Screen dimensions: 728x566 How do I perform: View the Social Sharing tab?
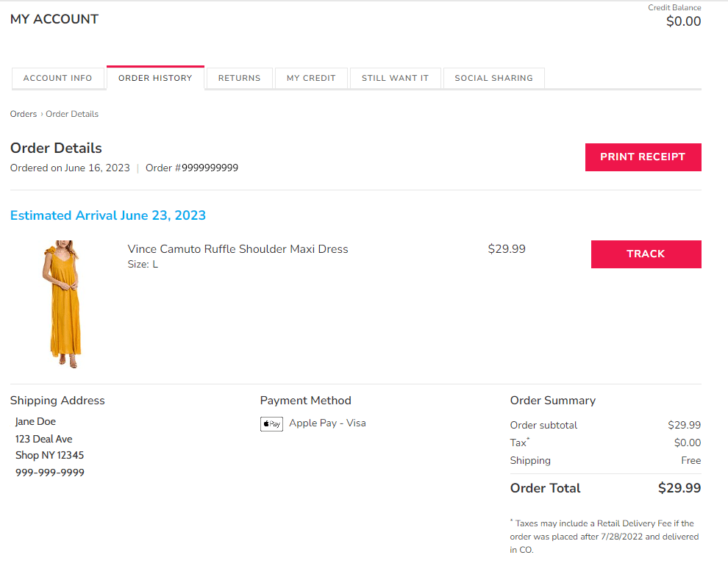tap(493, 78)
